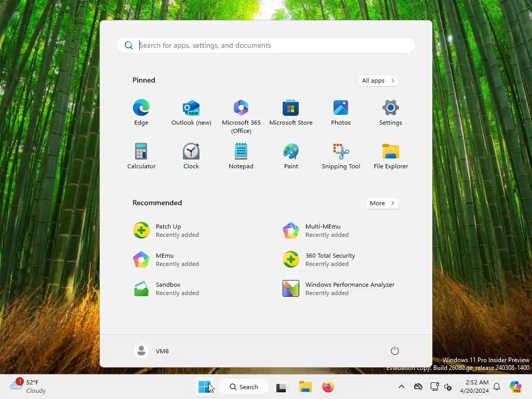Open File Explorer from the taskbar

[x=305, y=387]
